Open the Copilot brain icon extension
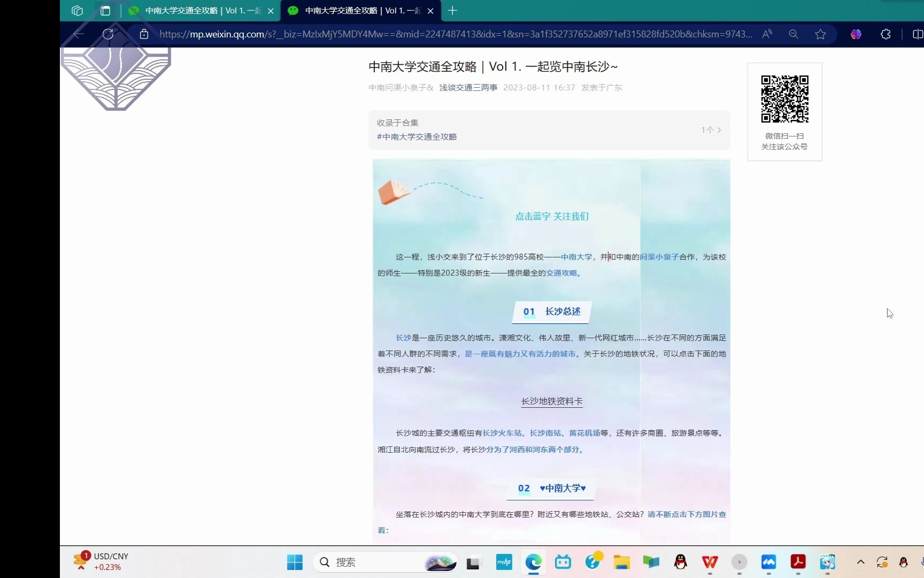The height and width of the screenshot is (578, 924). pos(856,34)
